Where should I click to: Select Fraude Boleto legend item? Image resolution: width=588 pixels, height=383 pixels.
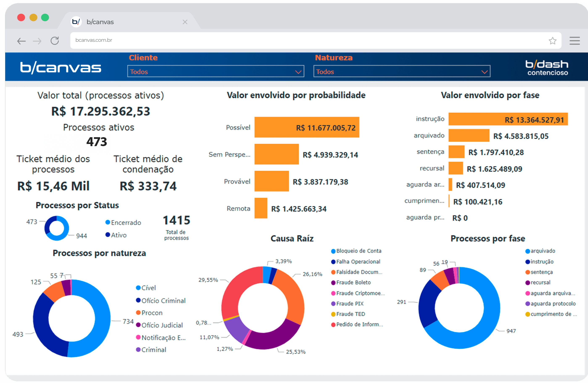[351, 282]
